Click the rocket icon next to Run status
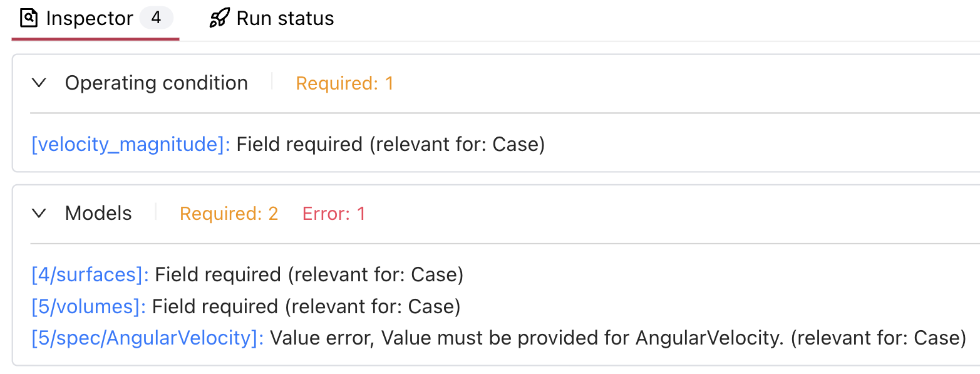Image resolution: width=980 pixels, height=374 pixels. click(219, 18)
